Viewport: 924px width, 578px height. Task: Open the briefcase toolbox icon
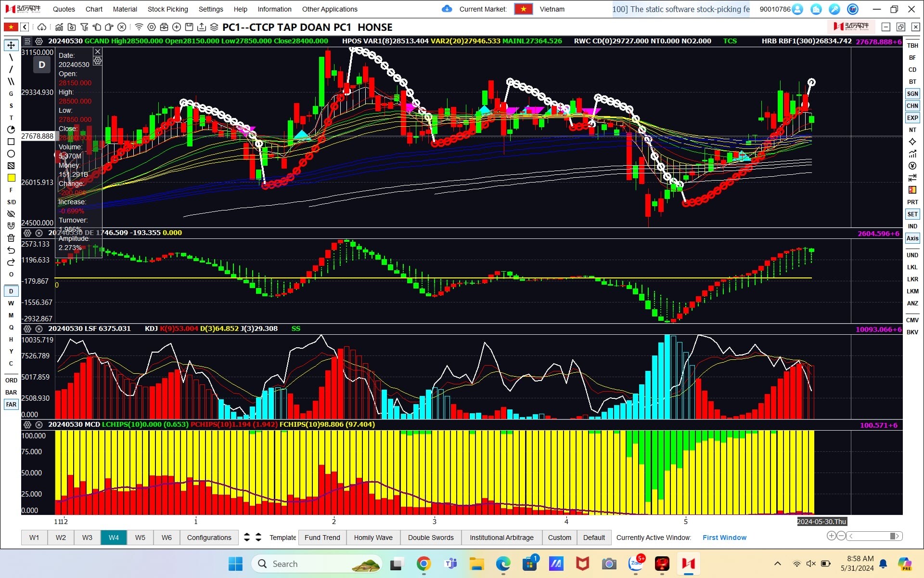click(x=164, y=27)
